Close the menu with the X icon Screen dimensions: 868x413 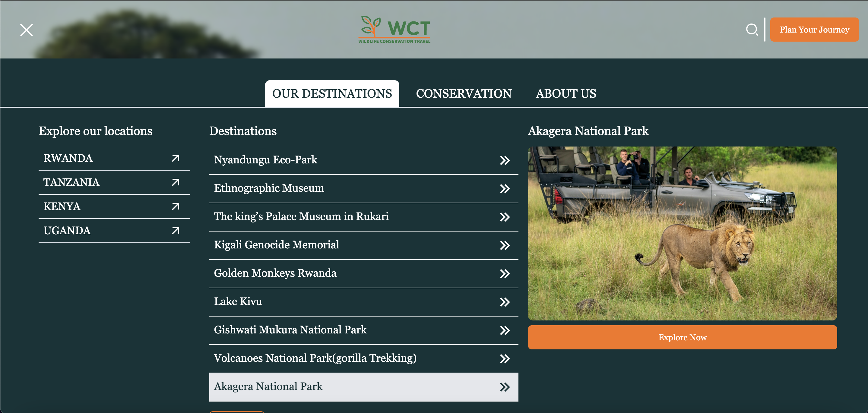(26, 30)
